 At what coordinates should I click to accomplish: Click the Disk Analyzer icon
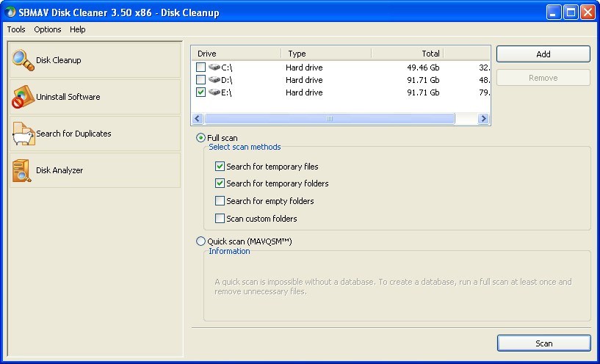click(21, 170)
